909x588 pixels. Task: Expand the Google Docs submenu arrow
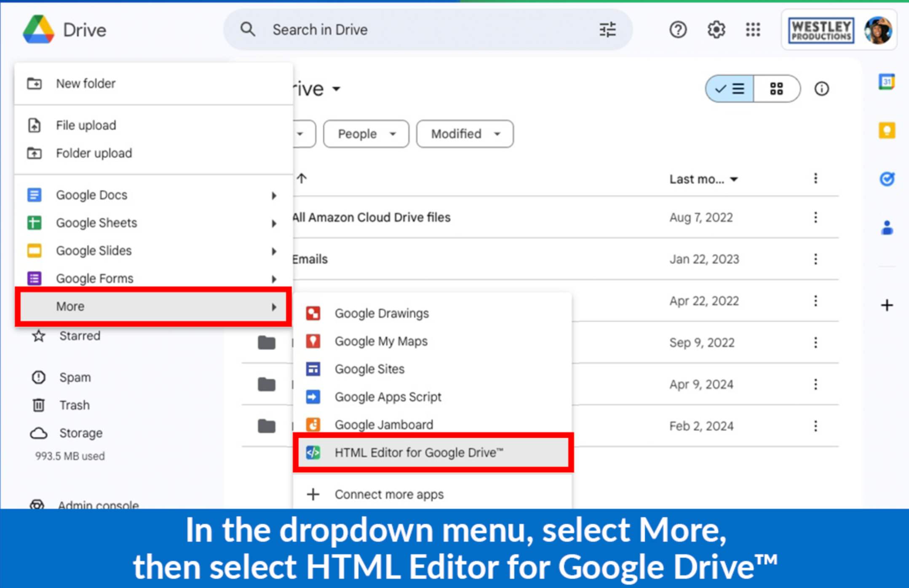pyautogui.click(x=274, y=195)
